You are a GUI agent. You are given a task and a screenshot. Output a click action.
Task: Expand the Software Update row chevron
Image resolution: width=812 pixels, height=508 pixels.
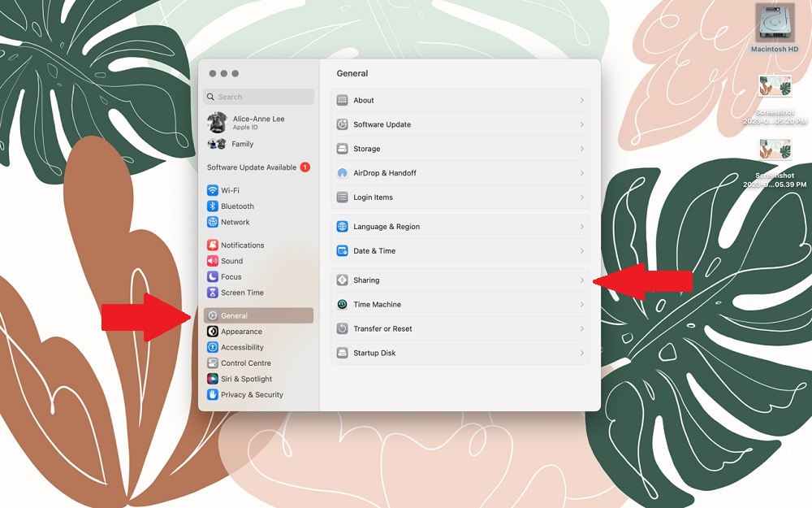[581, 124]
